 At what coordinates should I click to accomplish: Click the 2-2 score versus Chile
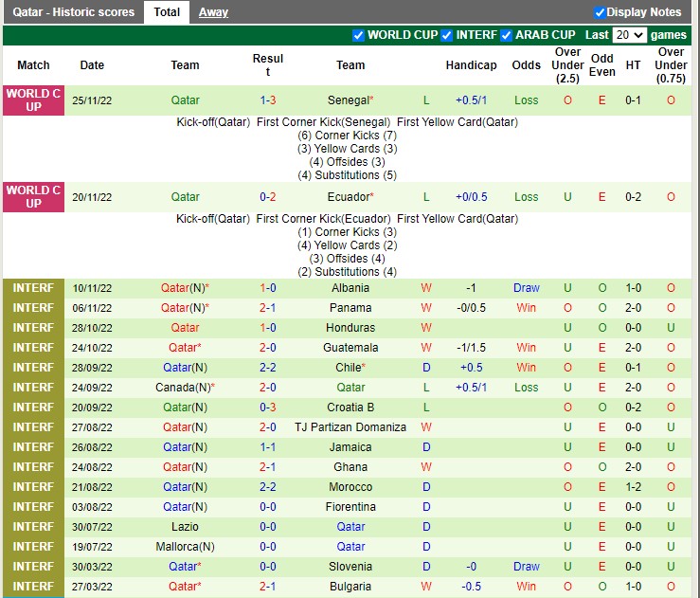coord(268,368)
